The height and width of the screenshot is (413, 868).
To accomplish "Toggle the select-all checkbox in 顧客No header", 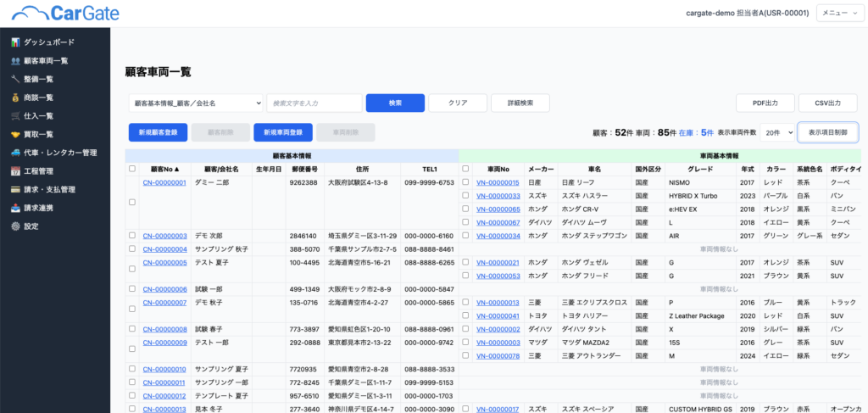I will point(131,169).
